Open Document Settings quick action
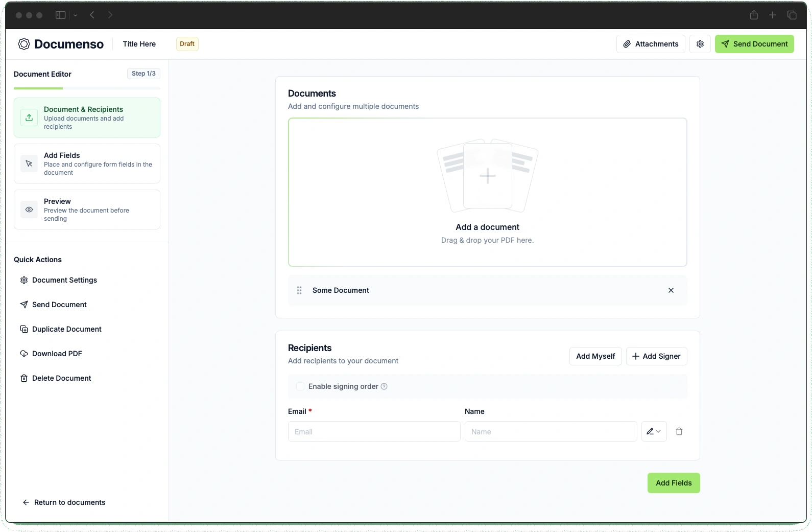The image size is (812, 532). [x=58, y=280]
